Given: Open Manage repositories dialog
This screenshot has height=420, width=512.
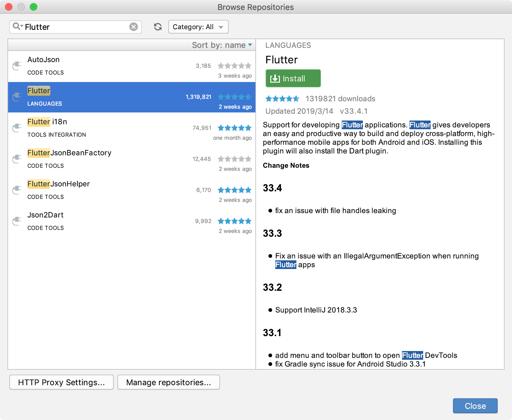Looking at the screenshot, I should click(169, 382).
